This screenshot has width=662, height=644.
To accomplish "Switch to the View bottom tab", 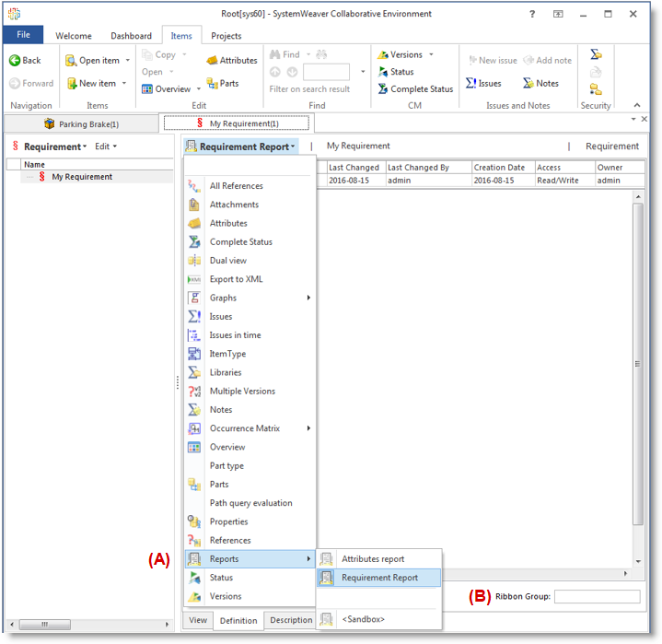I will (x=198, y=620).
